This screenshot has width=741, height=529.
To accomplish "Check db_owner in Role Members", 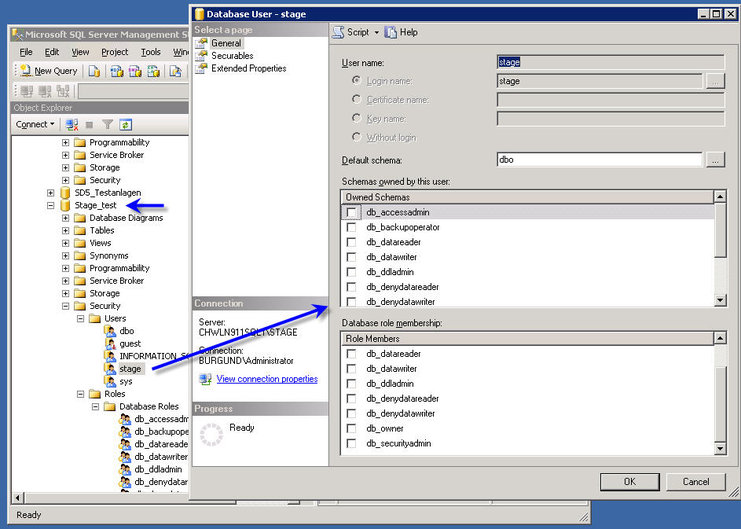I will pos(351,429).
